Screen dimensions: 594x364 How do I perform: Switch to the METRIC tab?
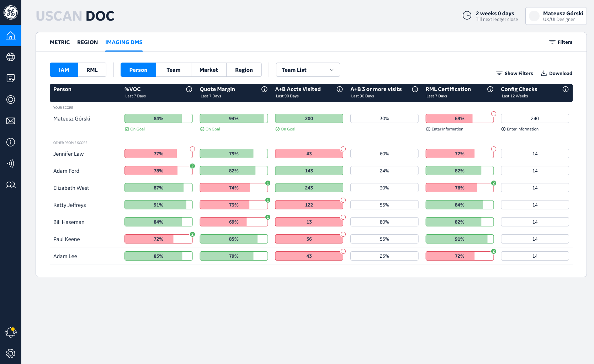(60, 42)
